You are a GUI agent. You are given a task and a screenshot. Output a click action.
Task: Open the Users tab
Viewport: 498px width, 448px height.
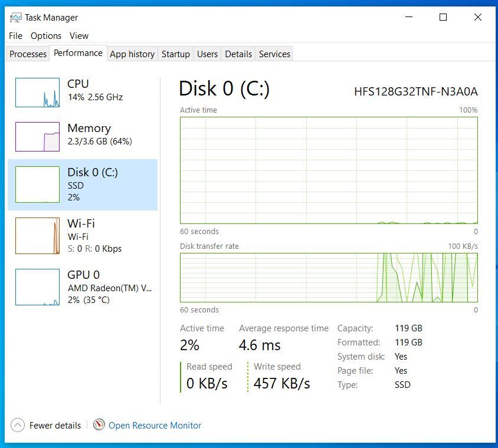click(207, 54)
